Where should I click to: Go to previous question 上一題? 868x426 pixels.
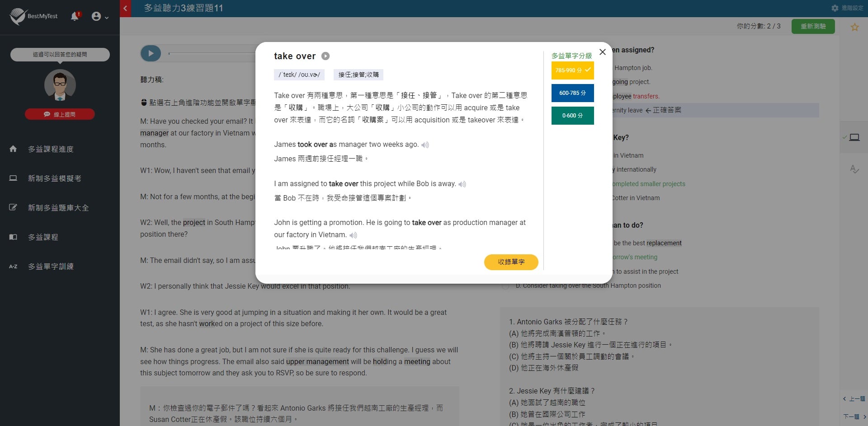click(854, 399)
